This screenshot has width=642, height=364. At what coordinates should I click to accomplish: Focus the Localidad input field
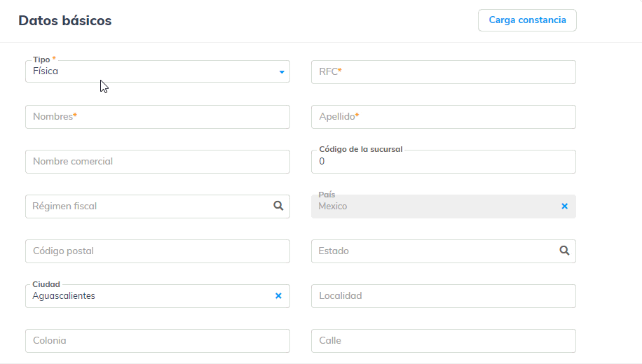coord(443,296)
